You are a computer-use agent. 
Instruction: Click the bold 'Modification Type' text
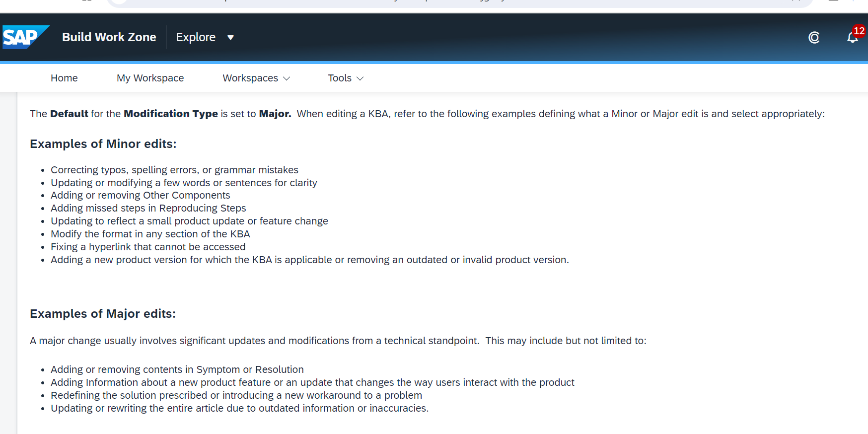point(171,114)
